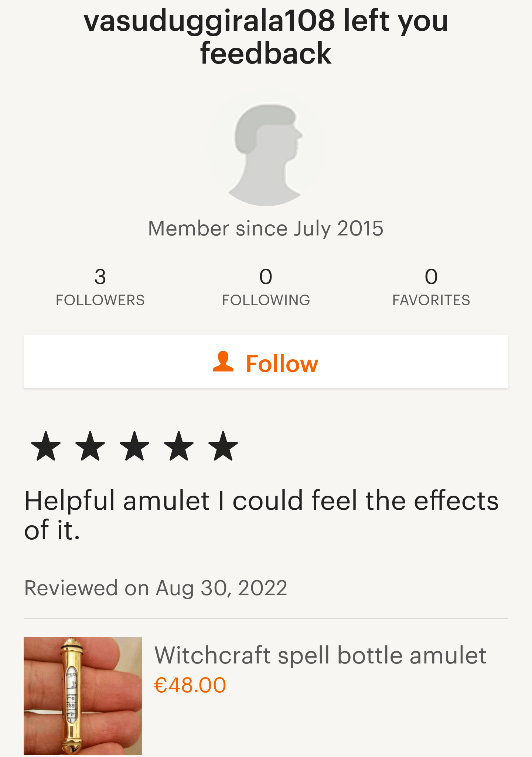Click the €48.00 price
The image size is (532, 757).
(x=190, y=685)
